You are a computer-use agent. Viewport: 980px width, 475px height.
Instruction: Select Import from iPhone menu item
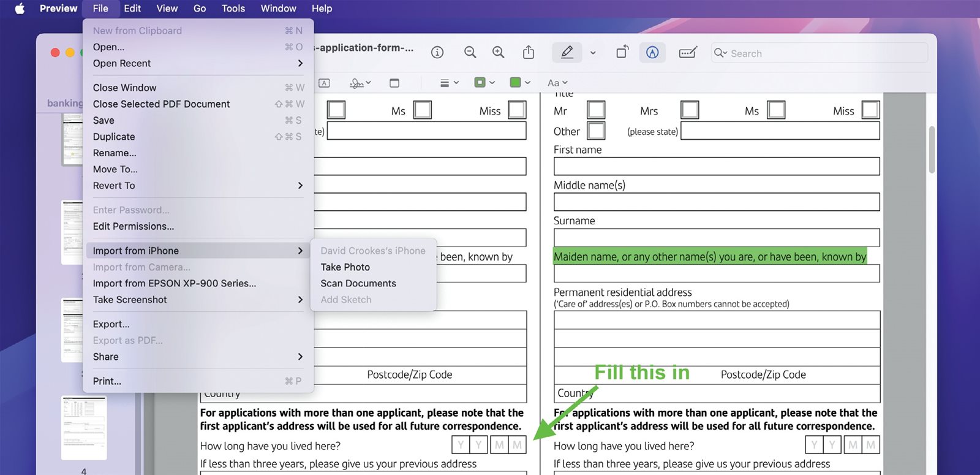[x=198, y=251]
